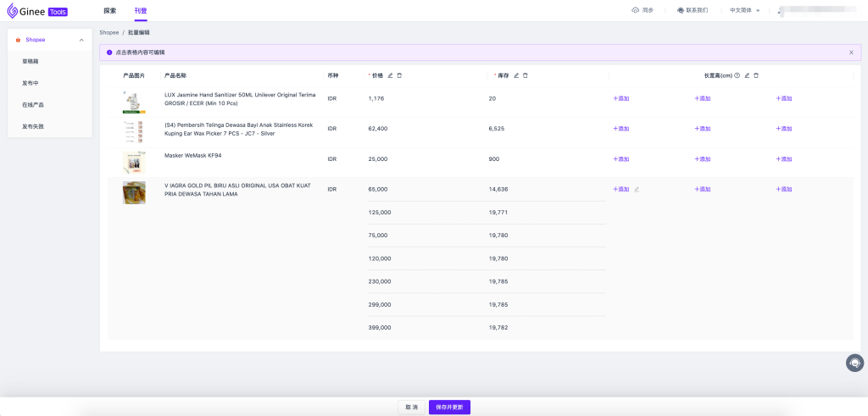
Task: Click the help icon beside 长宽高(cm)
Action: click(x=737, y=75)
